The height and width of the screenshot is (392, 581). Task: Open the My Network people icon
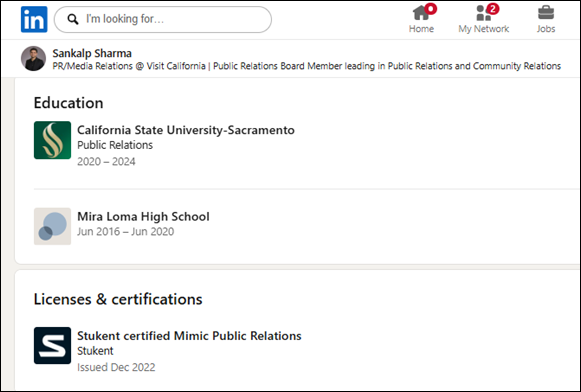point(483,13)
